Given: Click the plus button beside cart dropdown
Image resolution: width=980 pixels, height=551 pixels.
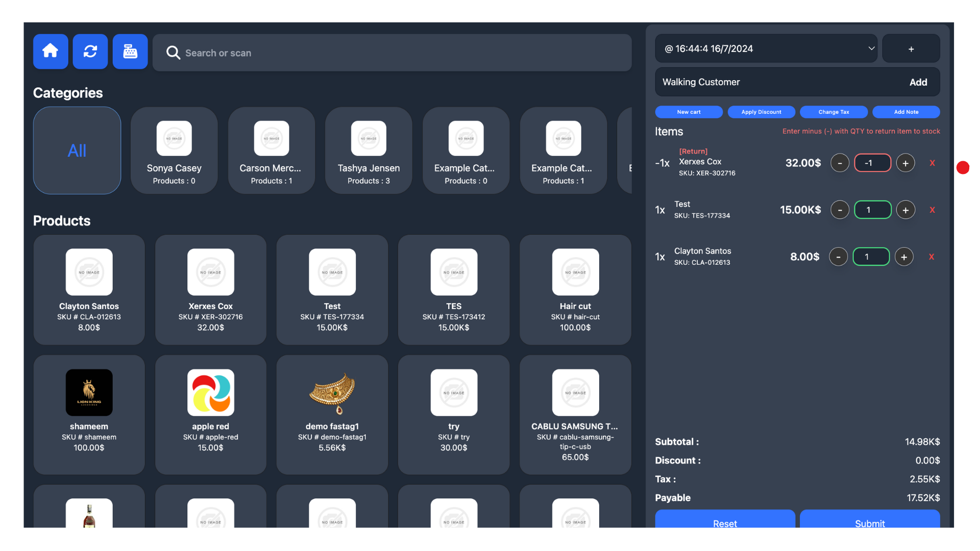Looking at the screenshot, I should click(911, 49).
